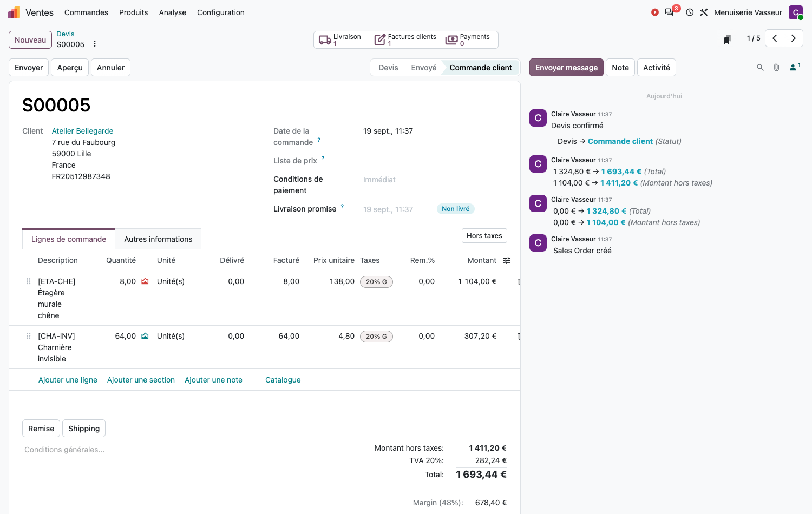812x514 pixels.
Task: Open the messages icon with badge 3
Action: click(x=670, y=12)
